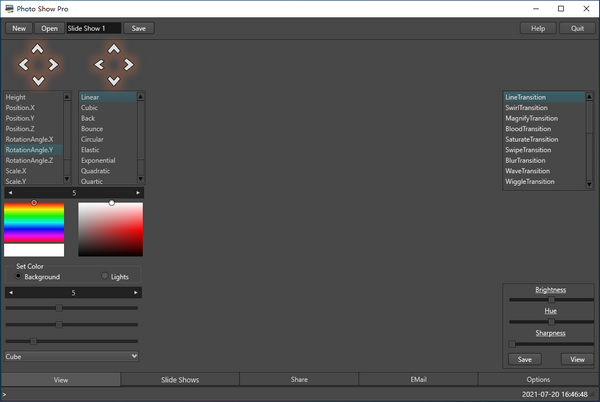Click the left arrow in the left arrow pad
Screen dimensions: 600x402
pos(24,65)
